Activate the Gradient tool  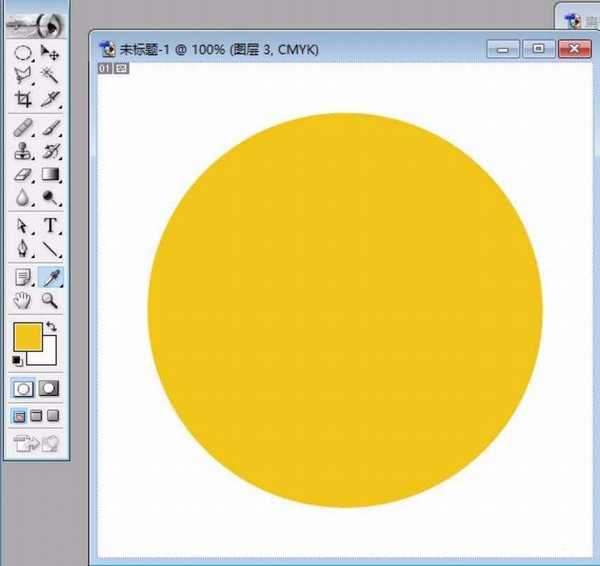click(x=48, y=175)
